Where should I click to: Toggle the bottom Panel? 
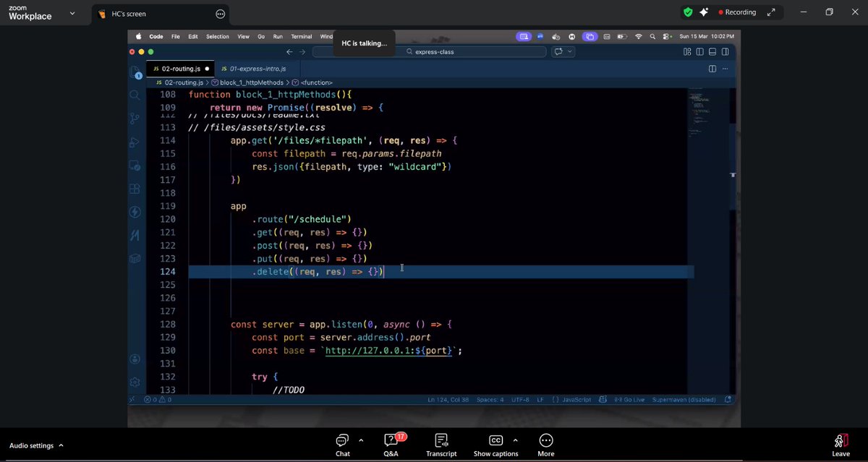click(x=712, y=52)
